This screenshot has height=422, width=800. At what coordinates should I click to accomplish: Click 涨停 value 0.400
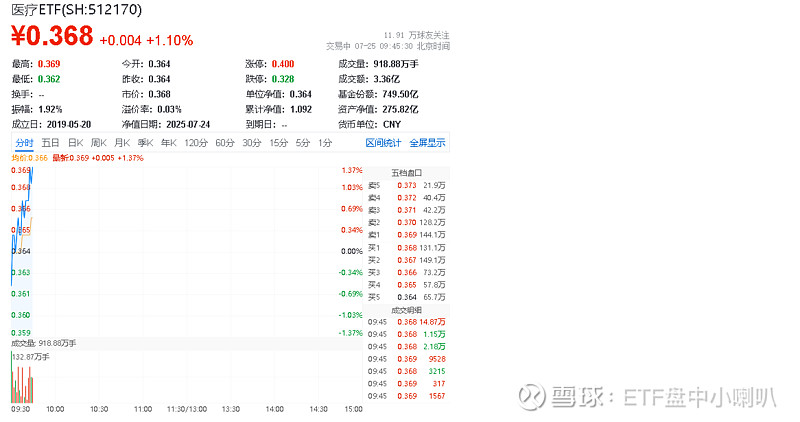(x=283, y=64)
